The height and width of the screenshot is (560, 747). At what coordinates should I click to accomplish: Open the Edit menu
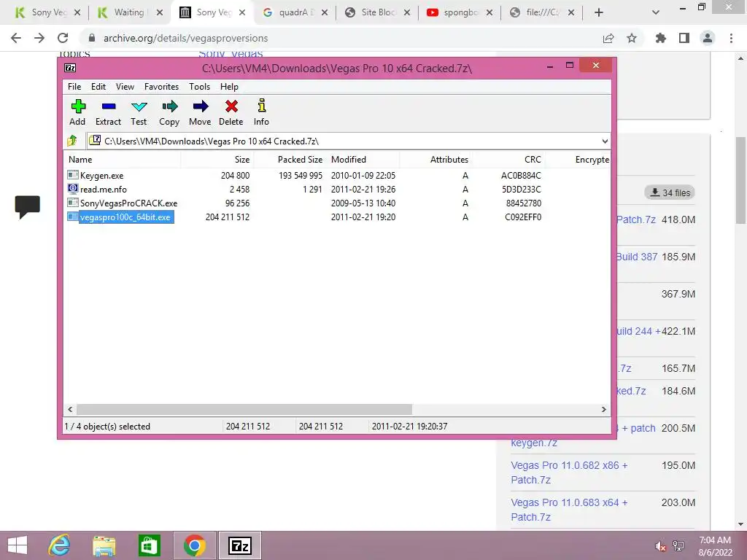(98, 87)
